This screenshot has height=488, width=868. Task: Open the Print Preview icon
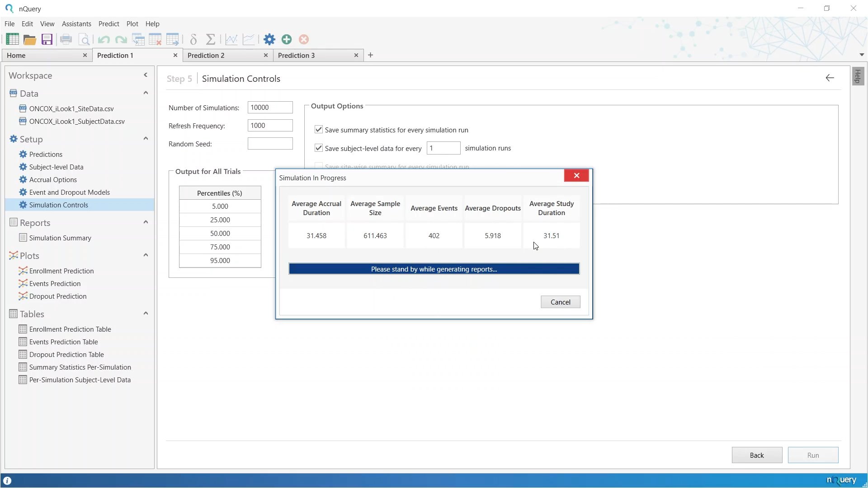[x=84, y=39]
